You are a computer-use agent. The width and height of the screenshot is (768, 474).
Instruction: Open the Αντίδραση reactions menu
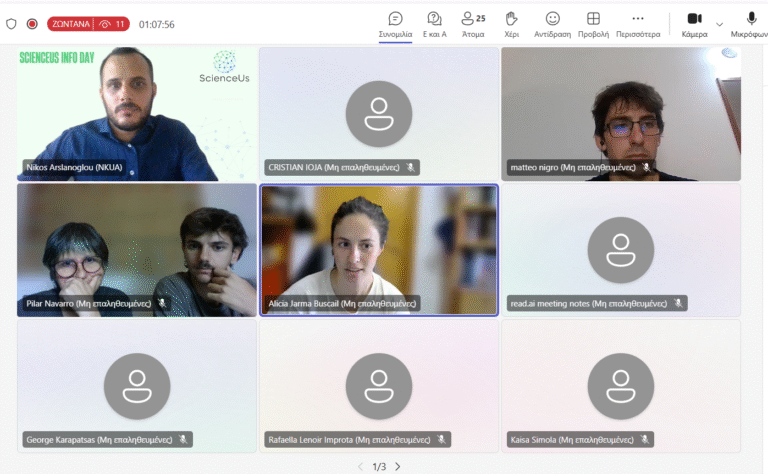(x=552, y=24)
